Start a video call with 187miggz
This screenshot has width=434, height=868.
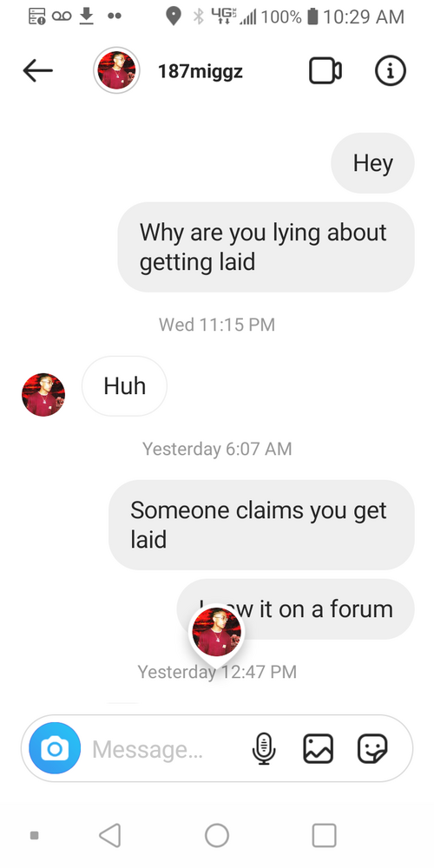(x=325, y=71)
